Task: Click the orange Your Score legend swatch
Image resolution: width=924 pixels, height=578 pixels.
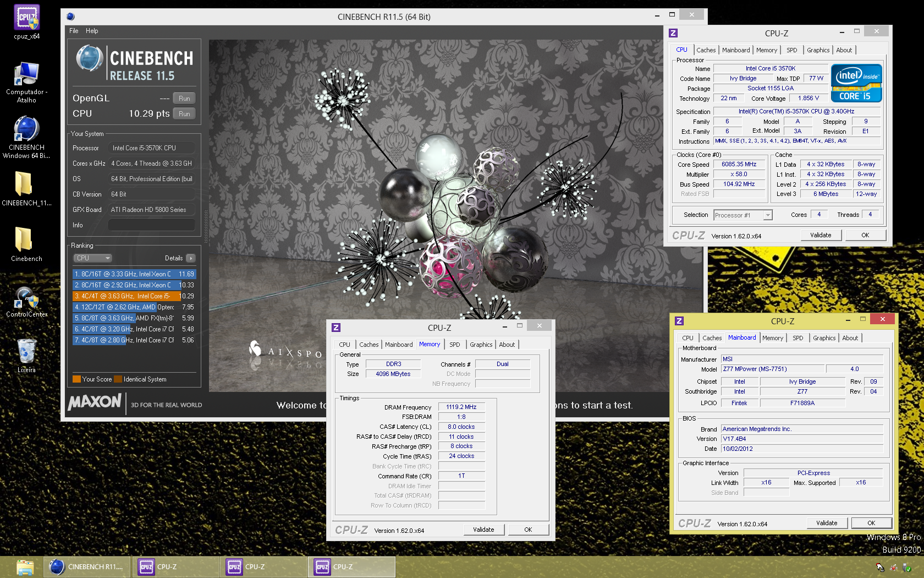Action: coord(76,379)
